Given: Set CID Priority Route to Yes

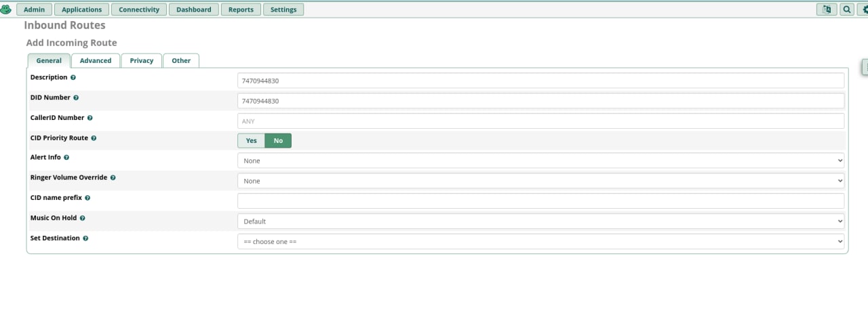Looking at the screenshot, I should (251, 141).
